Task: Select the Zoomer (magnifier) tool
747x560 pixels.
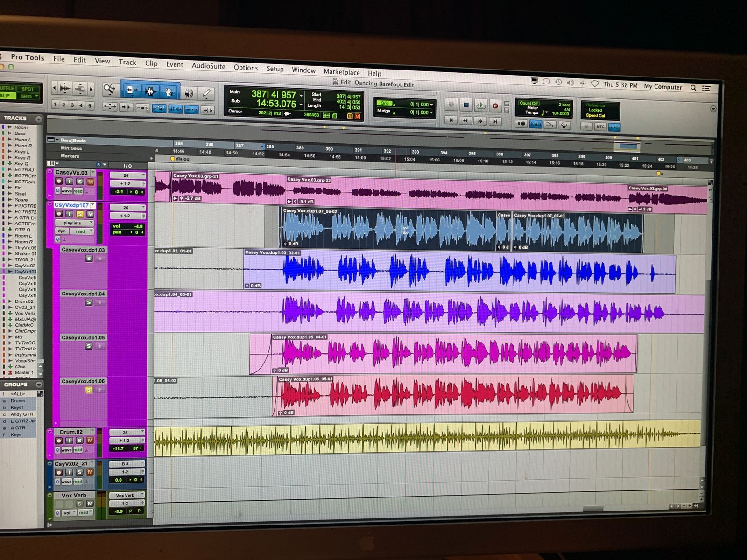Action: coord(110,89)
